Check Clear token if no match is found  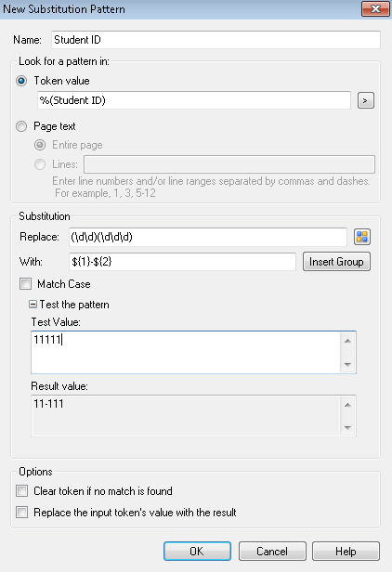pos(22,491)
